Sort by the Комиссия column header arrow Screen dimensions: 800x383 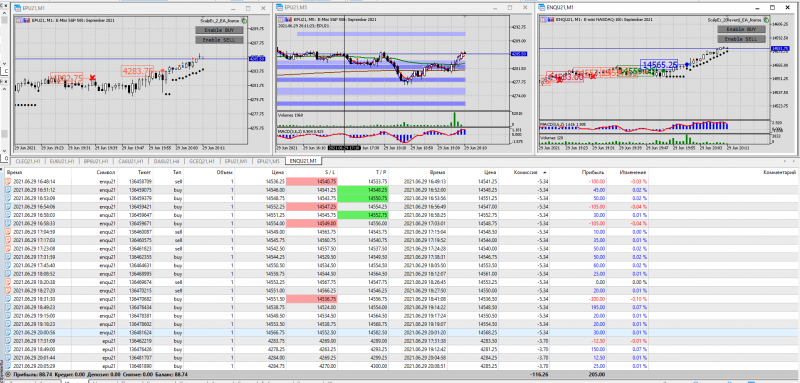pyautogui.click(x=544, y=172)
